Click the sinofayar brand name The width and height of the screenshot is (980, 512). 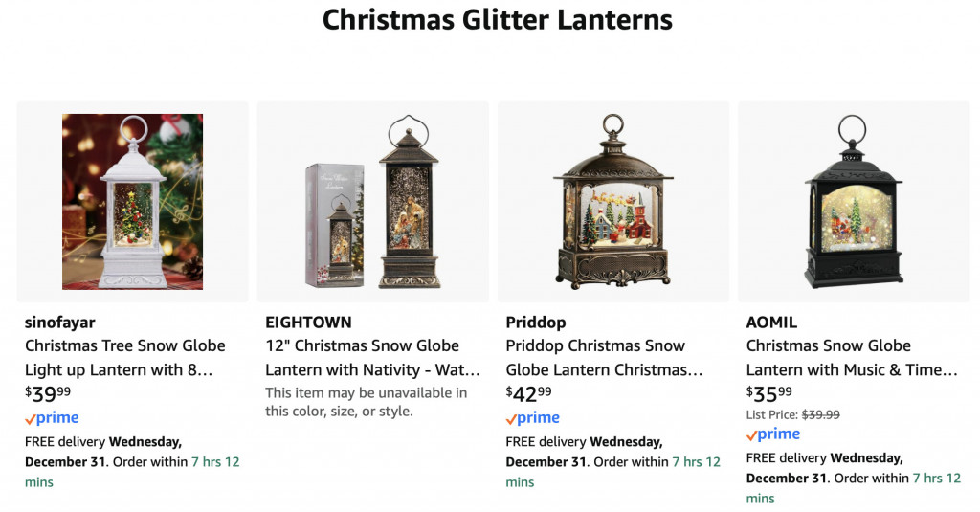(x=59, y=323)
